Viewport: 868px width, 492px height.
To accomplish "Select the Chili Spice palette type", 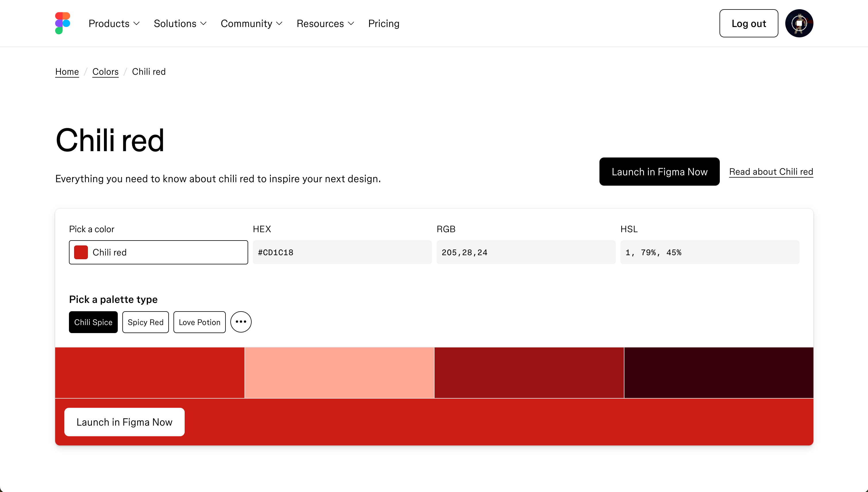I will tap(93, 322).
